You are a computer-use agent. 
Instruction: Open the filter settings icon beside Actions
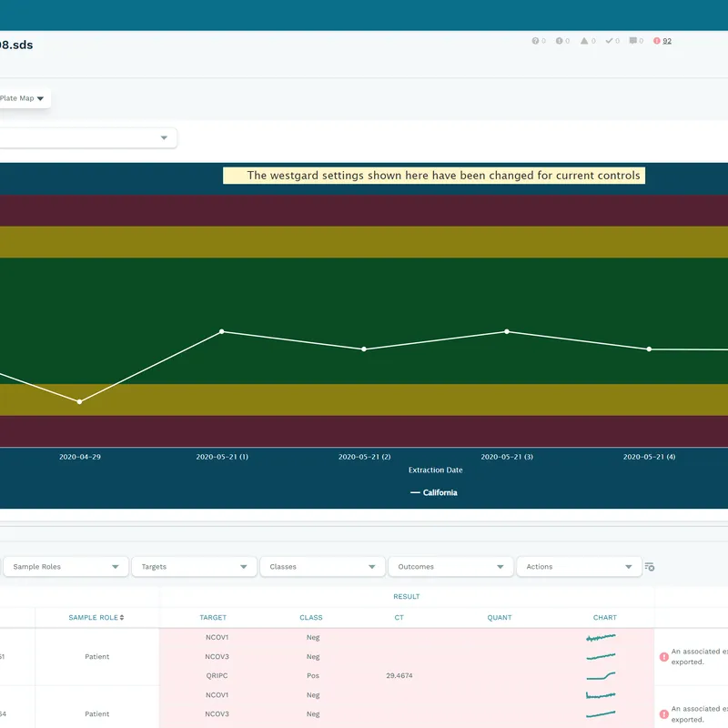pyautogui.click(x=648, y=566)
